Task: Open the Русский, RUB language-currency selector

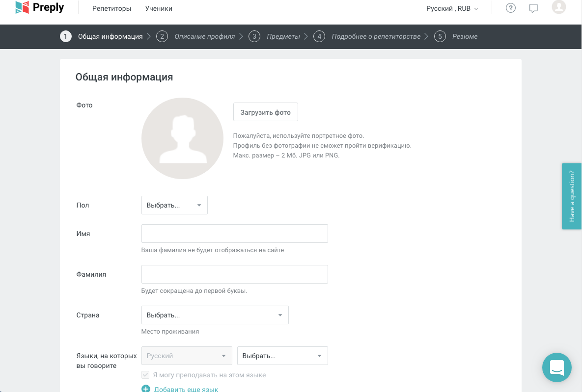Action: coord(452,8)
